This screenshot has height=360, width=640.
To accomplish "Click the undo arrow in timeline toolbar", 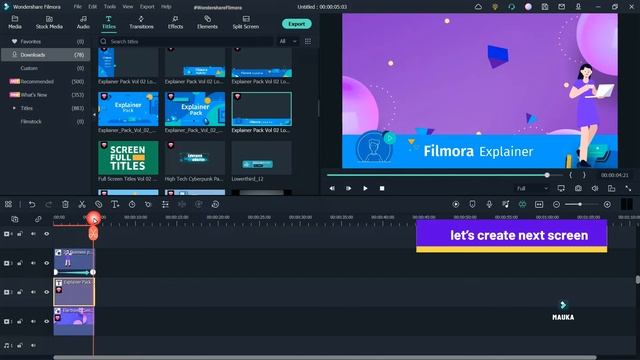I will tap(32, 204).
